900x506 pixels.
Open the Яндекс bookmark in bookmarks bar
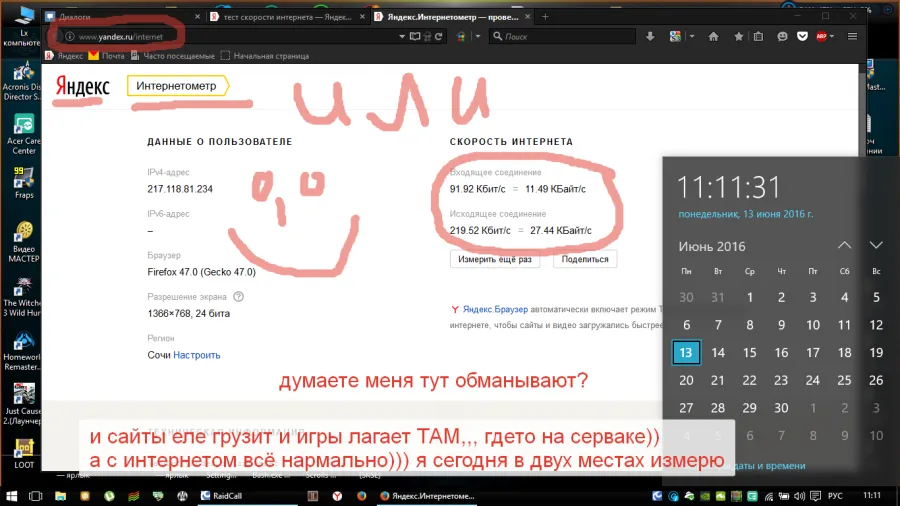(x=64, y=56)
